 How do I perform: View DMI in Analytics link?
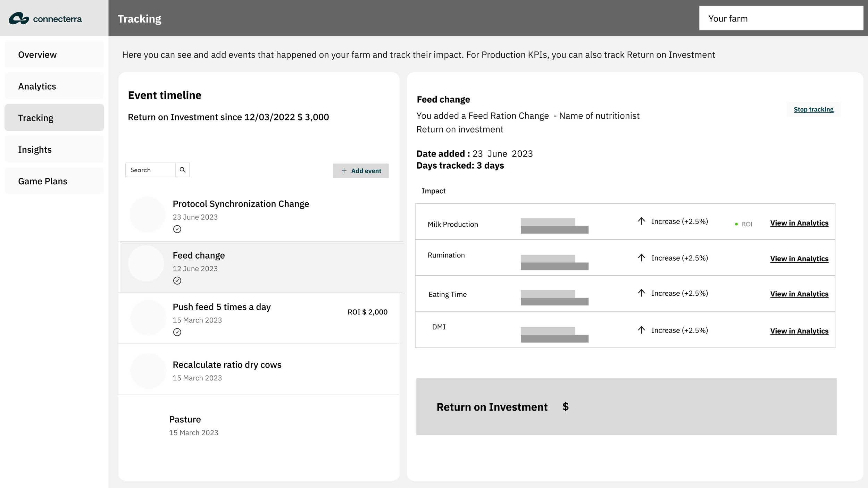click(799, 331)
